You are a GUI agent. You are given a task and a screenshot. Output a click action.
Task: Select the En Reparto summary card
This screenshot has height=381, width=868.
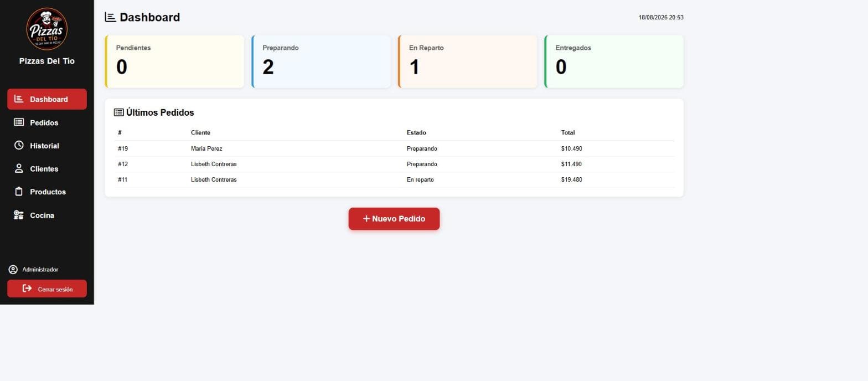click(467, 61)
